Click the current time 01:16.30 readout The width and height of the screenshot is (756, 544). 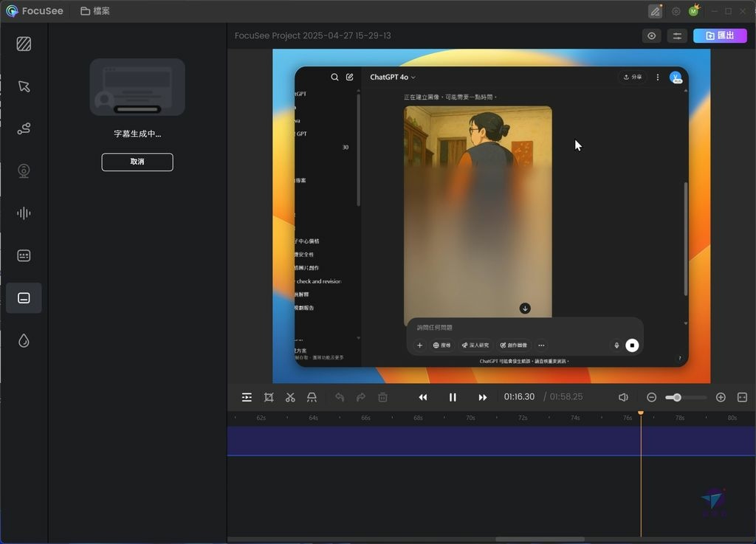coord(519,396)
